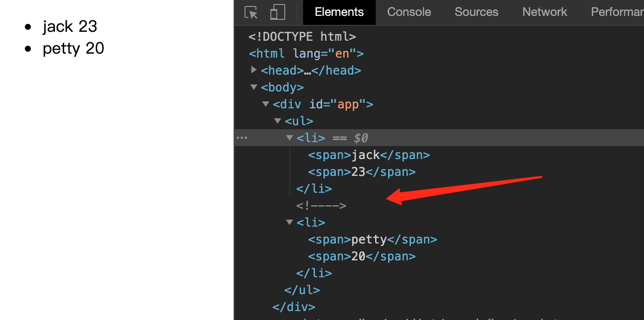Select the span containing jack
This screenshot has height=320, width=644.
[369, 155]
